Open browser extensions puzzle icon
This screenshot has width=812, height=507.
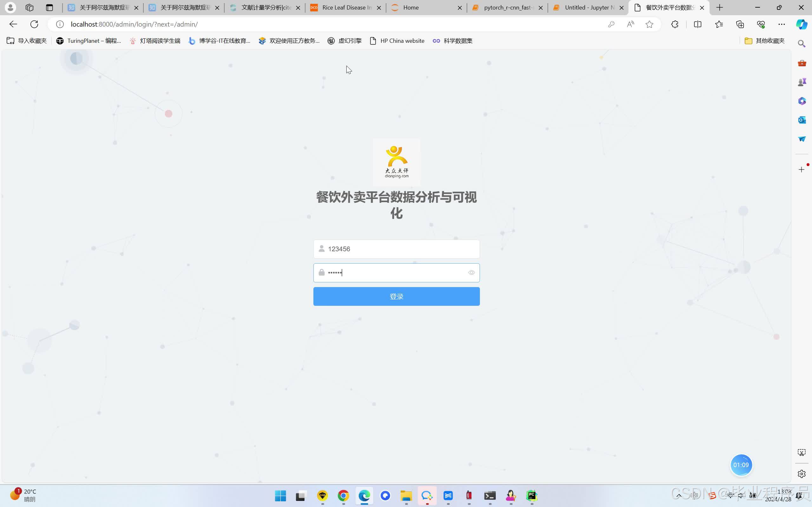coord(675,24)
